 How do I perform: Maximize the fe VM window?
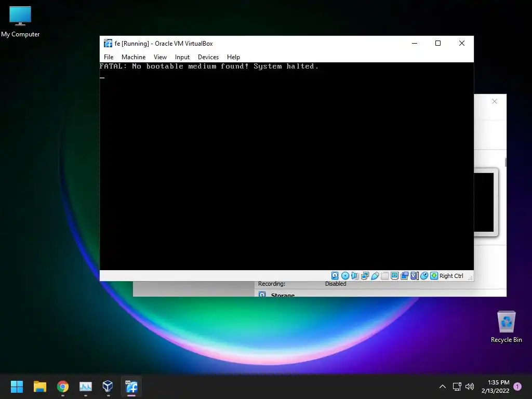tap(438, 43)
